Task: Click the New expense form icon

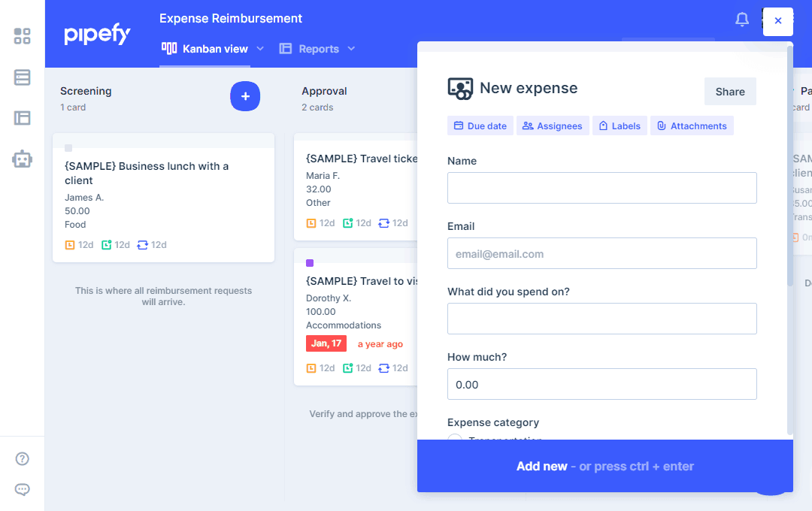Action: click(x=460, y=89)
